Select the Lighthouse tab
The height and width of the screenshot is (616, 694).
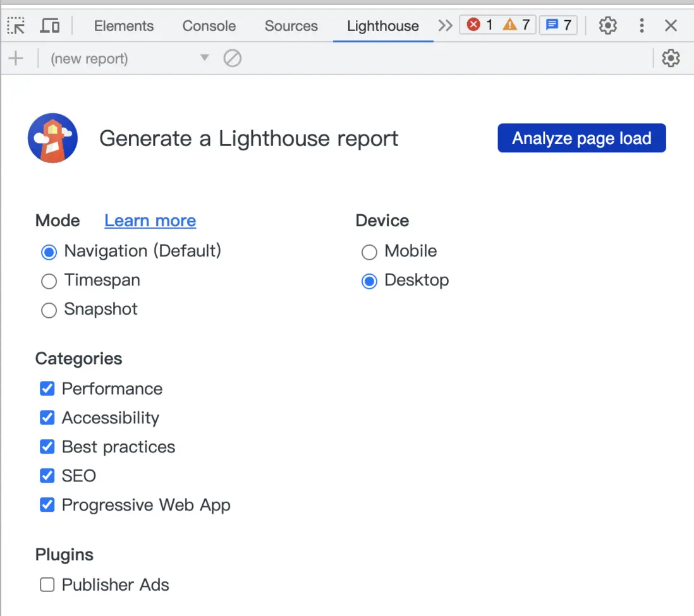coord(383,26)
